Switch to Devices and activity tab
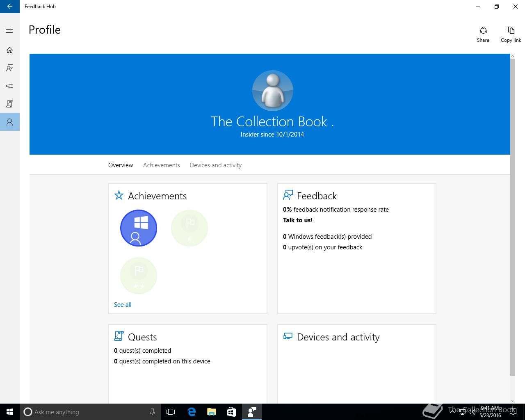Viewport: 525px width, 420px height. pos(216,165)
